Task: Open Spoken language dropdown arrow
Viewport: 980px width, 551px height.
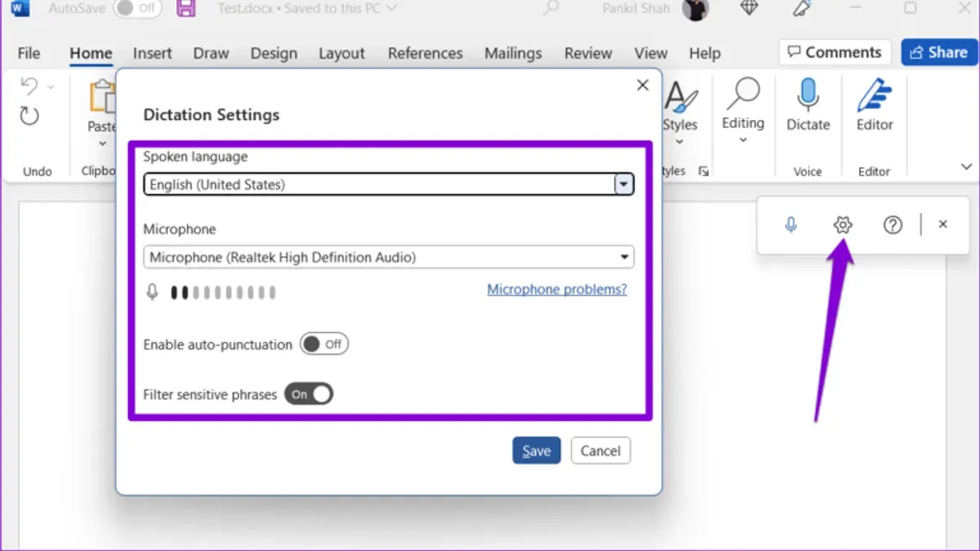Action: [624, 184]
